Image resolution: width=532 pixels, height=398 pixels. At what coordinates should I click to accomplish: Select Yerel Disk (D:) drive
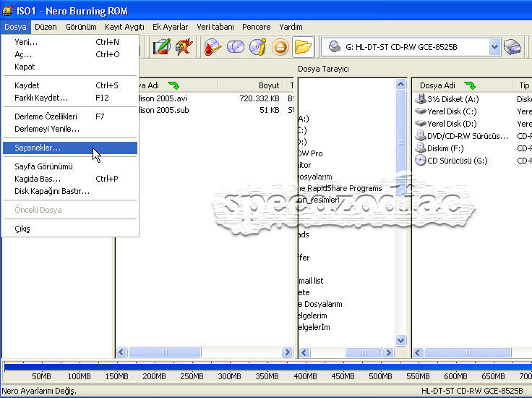(446, 124)
